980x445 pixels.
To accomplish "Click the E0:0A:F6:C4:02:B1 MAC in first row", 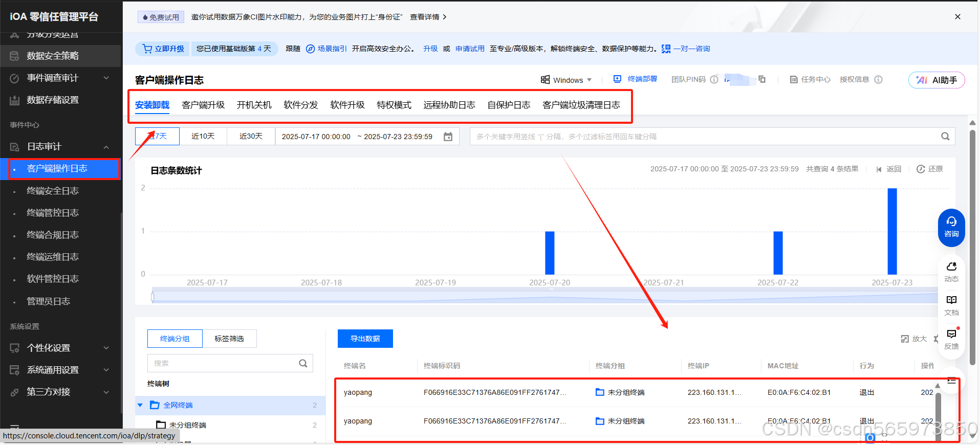I will (799, 392).
